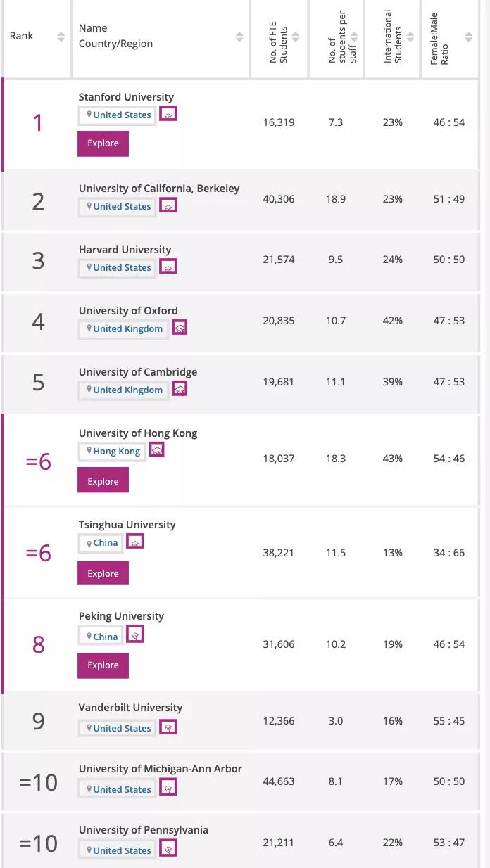490x868 pixels.
Task: Sort by No. of FTE Students
Action: [x=296, y=37]
